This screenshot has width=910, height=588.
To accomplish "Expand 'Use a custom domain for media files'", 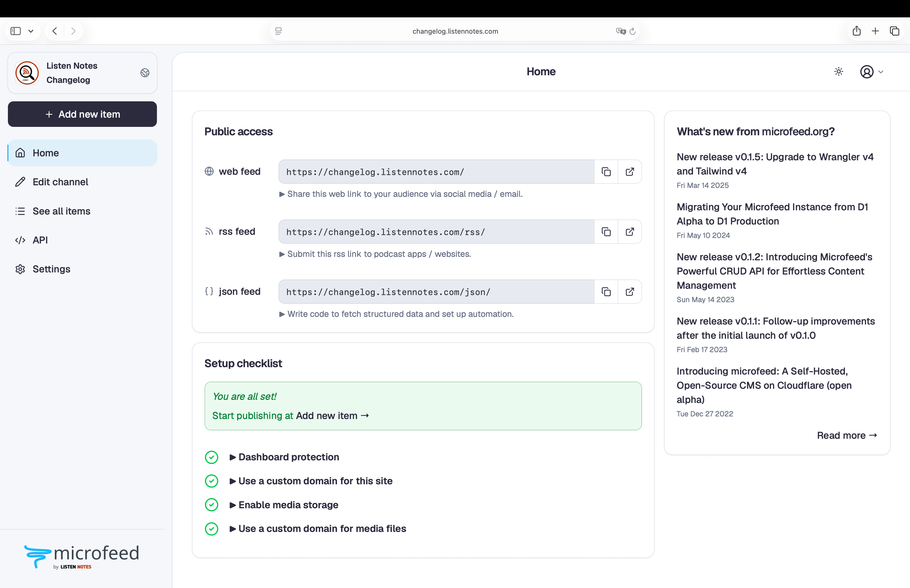I will 318,529.
